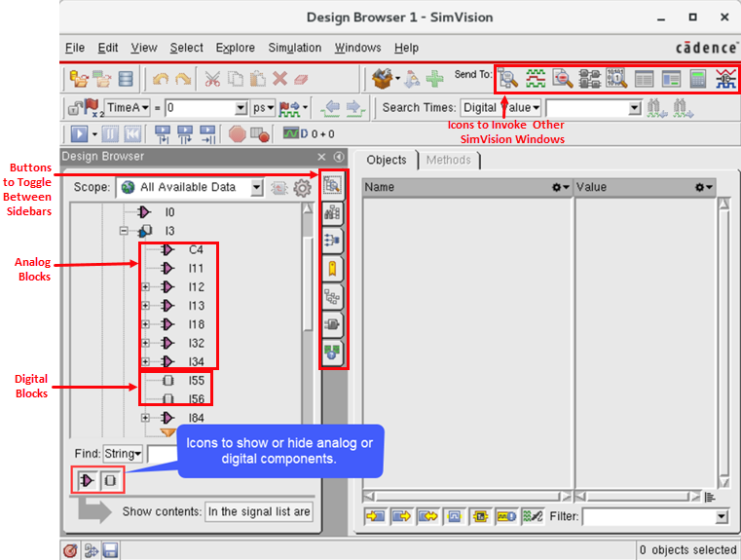Open the TimeA cursor dropdown
This screenshot has height=560, width=741.
(128, 108)
